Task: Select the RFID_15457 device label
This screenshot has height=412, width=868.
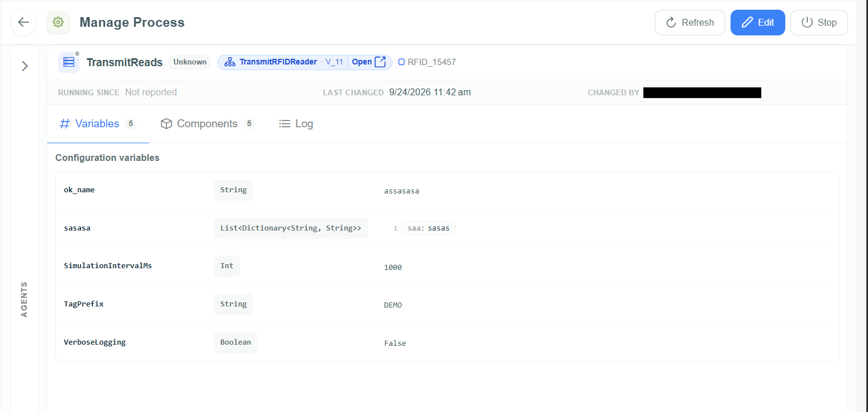Action: 432,62
